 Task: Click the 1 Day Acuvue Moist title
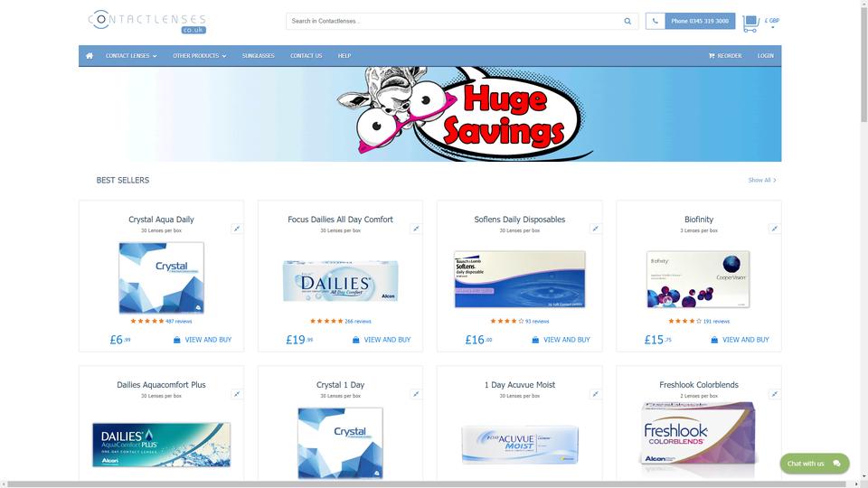[x=520, y=385]
